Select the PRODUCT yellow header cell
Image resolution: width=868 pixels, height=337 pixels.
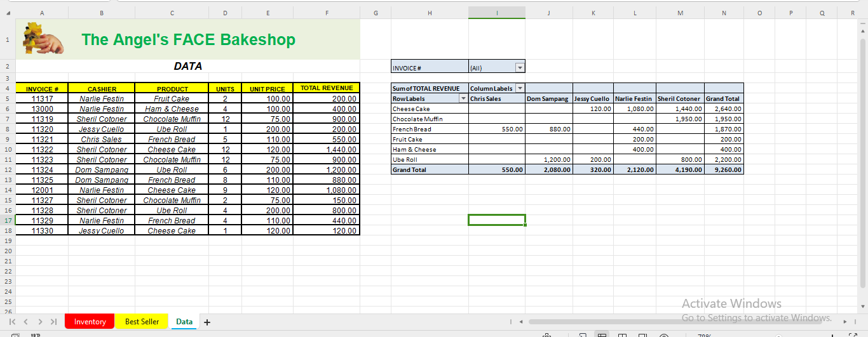coord(172,88)
